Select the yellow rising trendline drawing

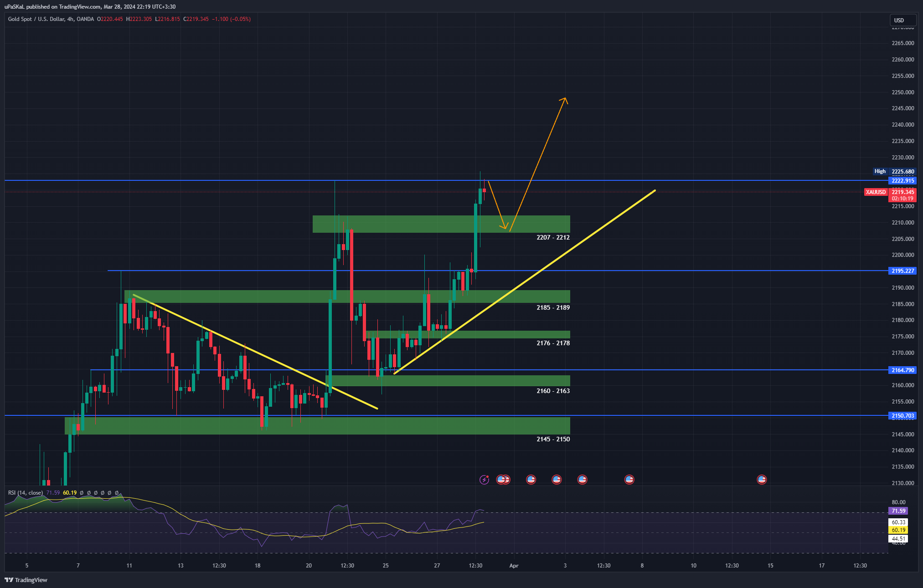coord(524,282)
